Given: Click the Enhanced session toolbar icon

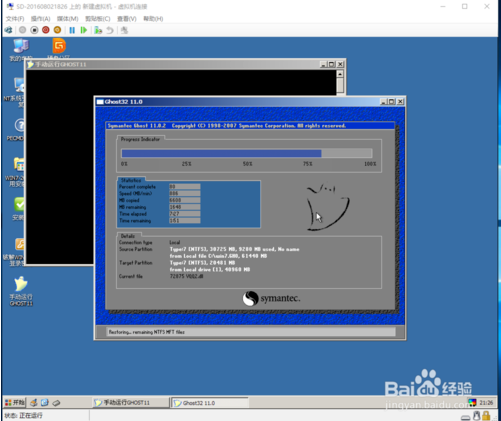Looking at the screenshot, I should (124, 30).
